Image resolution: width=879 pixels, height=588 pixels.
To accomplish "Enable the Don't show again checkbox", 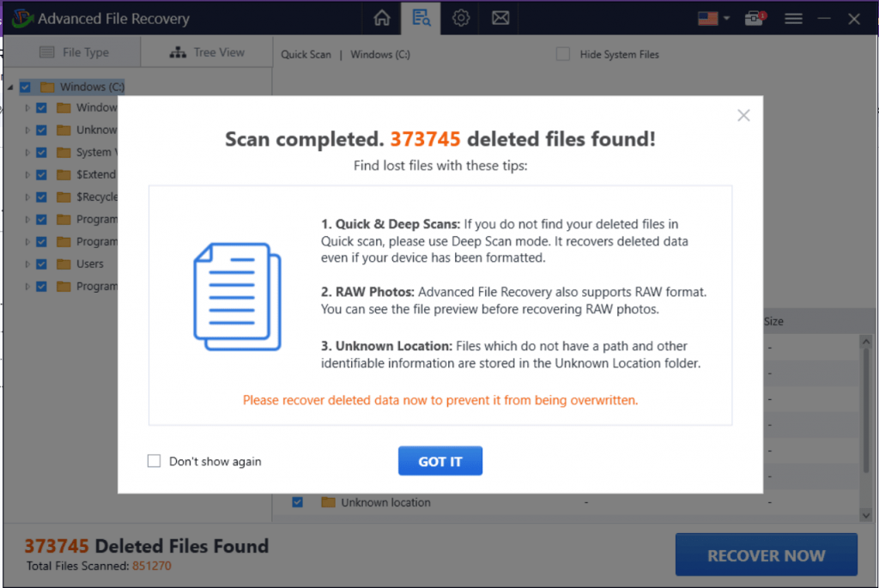I will coord(154,461).
